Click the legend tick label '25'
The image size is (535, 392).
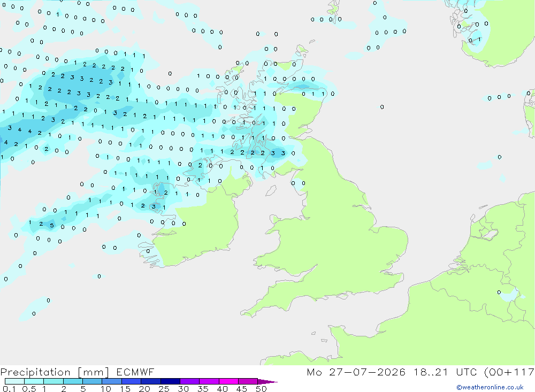pos(164,389)
